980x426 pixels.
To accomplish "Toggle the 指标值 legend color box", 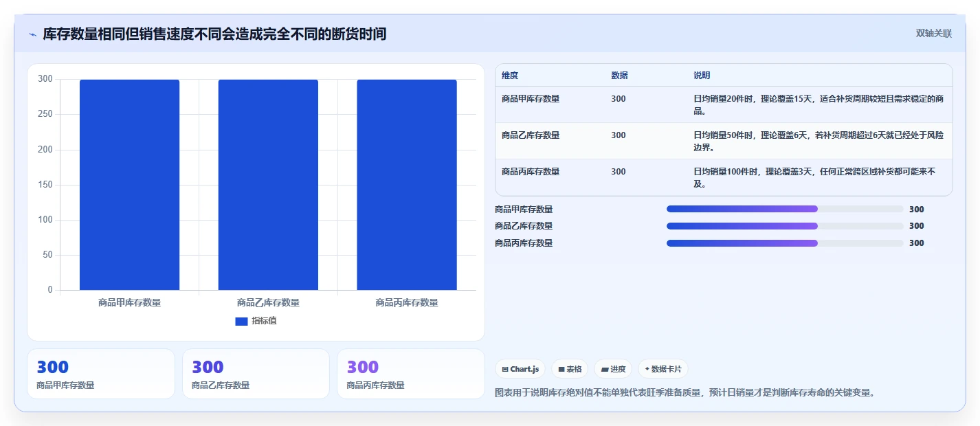I will point(241,321).
